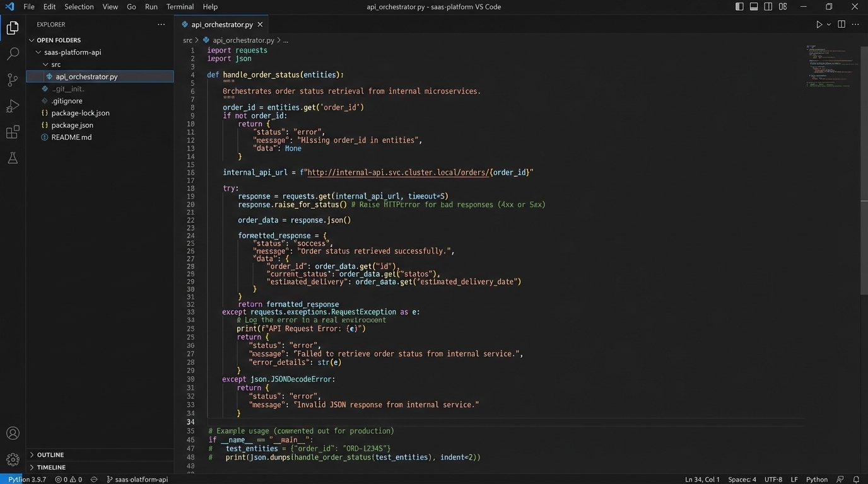Open the Accounts icon in activity bar
Screen dimensions: 868x484
(x=13, y=434)
